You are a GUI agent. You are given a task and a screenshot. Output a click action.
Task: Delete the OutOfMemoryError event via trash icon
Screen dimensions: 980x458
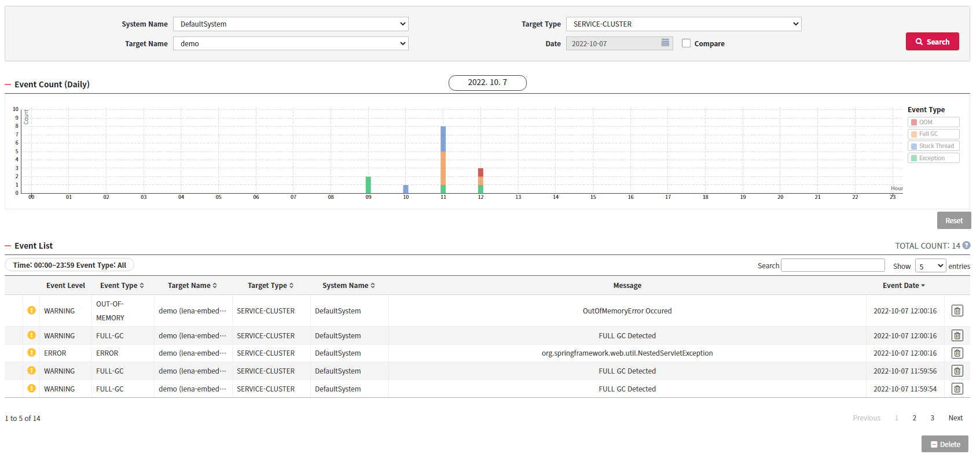pos(957,311)
